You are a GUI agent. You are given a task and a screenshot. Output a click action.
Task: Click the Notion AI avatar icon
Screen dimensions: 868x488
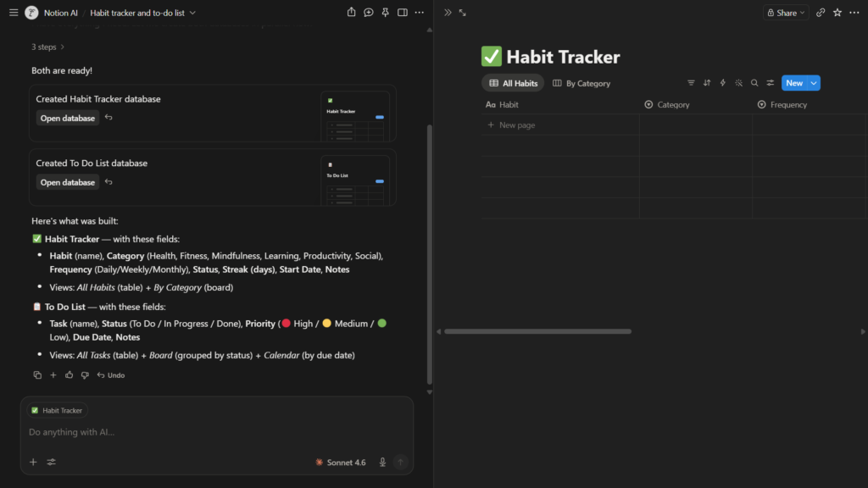click(x=31, y=12)
